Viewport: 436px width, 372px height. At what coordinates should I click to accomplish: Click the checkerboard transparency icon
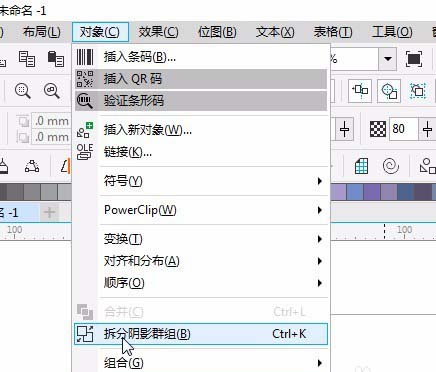(x=378, y=129)
